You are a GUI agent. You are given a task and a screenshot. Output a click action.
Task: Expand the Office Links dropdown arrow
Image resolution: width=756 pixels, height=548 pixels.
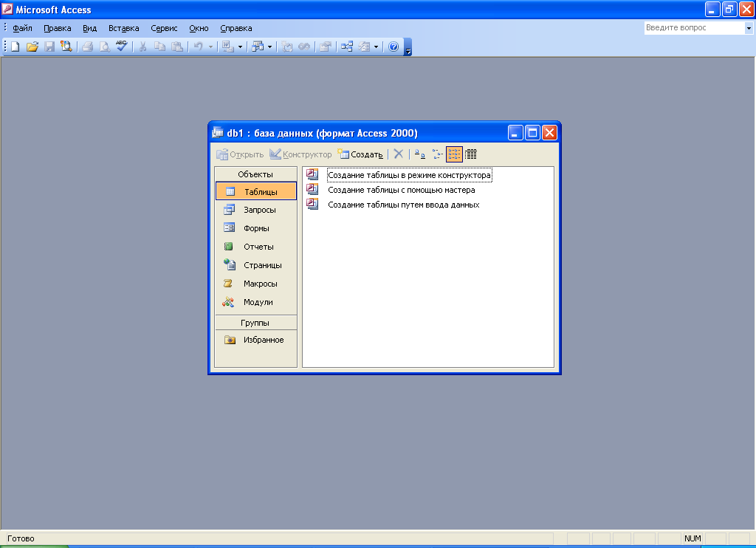point(240,47)
